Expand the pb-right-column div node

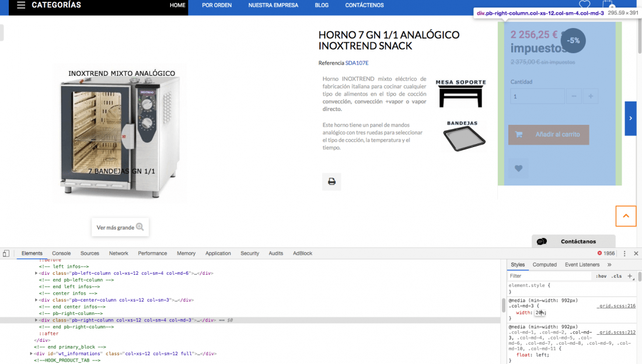[x=36, y=320]
